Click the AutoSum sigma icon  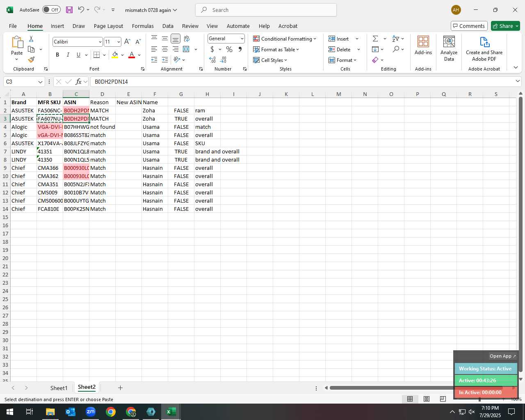tap(375, 39)
